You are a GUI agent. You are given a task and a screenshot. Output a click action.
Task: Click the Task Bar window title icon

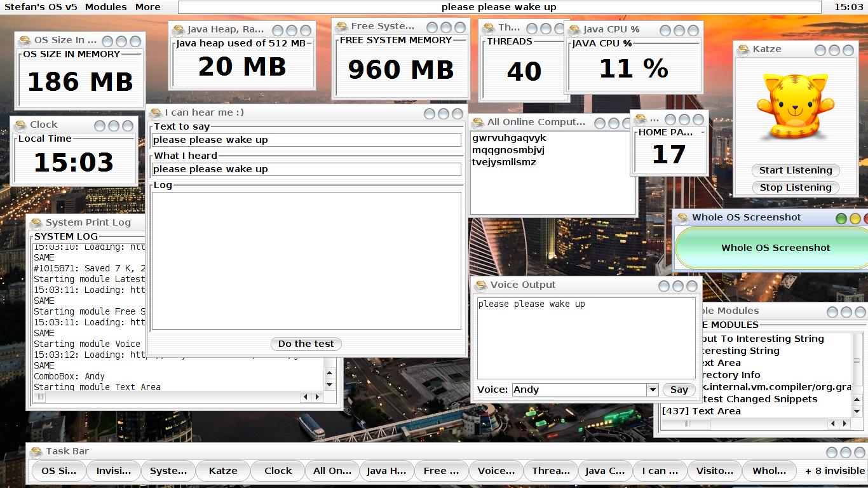[36, 452]
